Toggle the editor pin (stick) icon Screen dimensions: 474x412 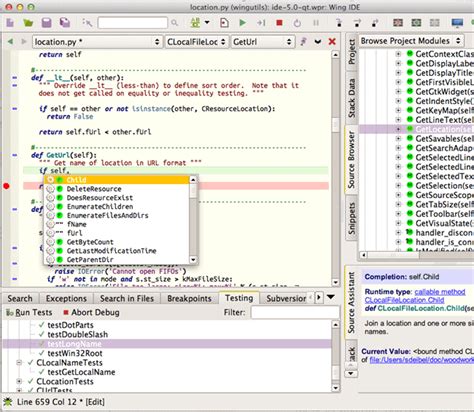tap(303, 42)
